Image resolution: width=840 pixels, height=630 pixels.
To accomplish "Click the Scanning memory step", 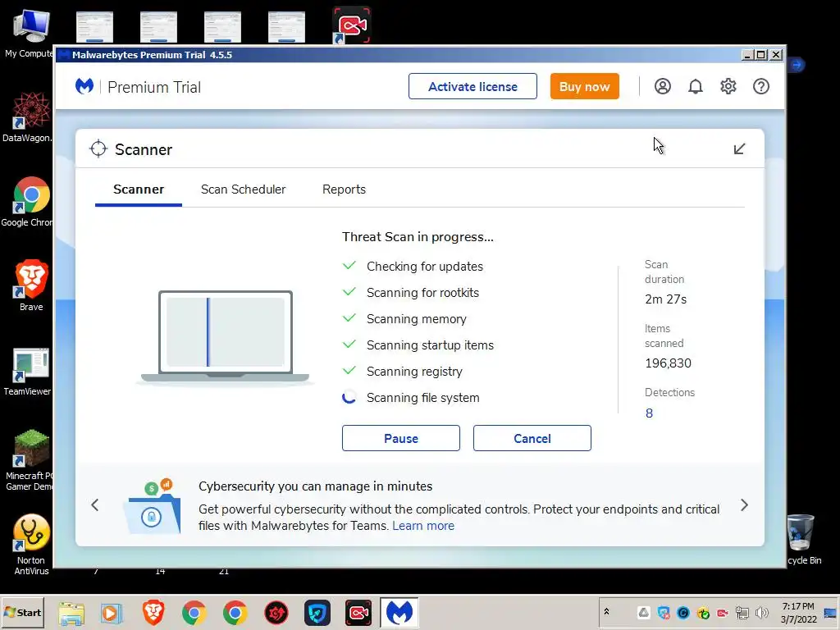I will (x=416, y=319).
